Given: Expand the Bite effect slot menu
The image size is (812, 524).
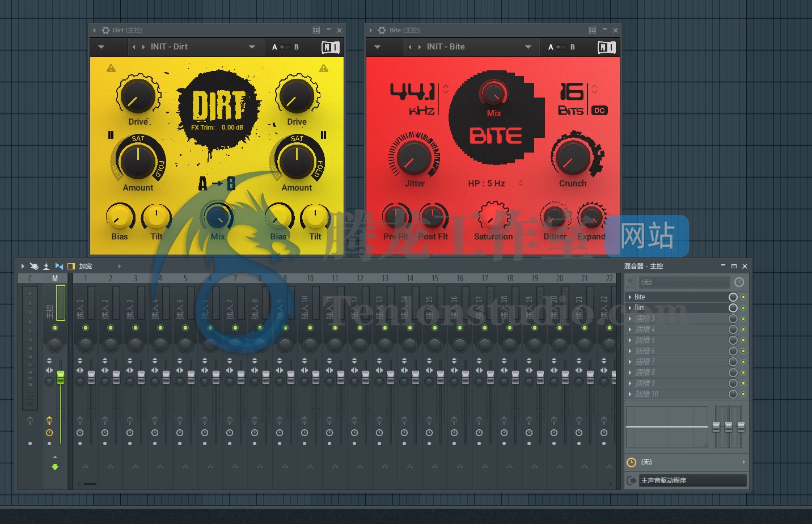Looking at the screenshot, I should pyautogui.click(x=630, y=297).
